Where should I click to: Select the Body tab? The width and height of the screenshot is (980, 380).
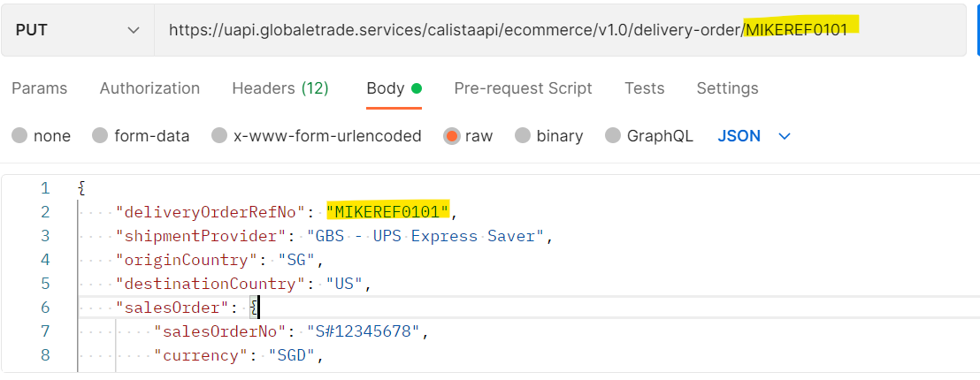(x=386, y=88)
